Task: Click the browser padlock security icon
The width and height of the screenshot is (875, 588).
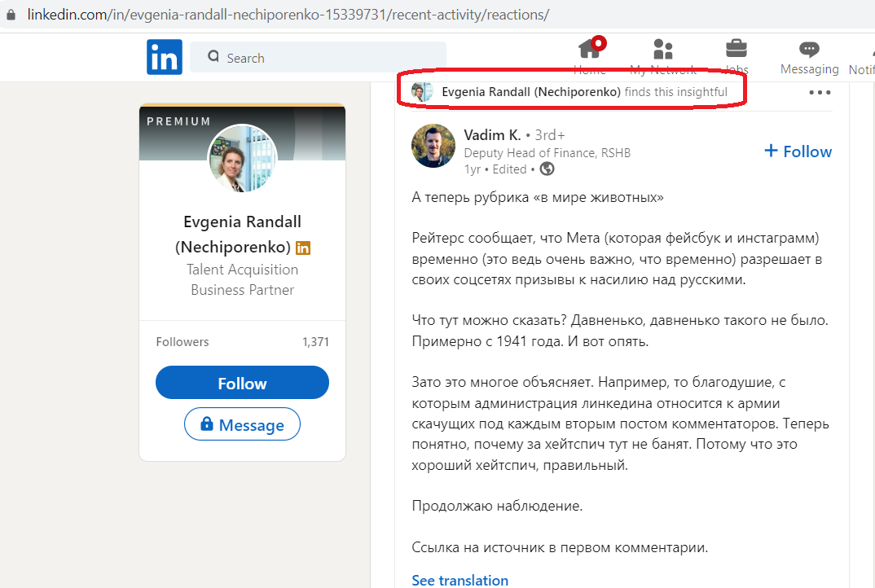Action: [x=11, y=15]
